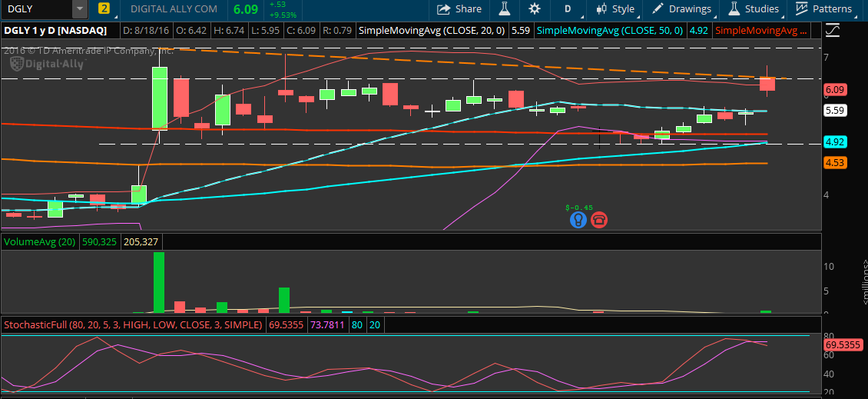Viewport: 868px width, 399px height.
Task: Click the flask icon beside Share
Action: (505, 9)
